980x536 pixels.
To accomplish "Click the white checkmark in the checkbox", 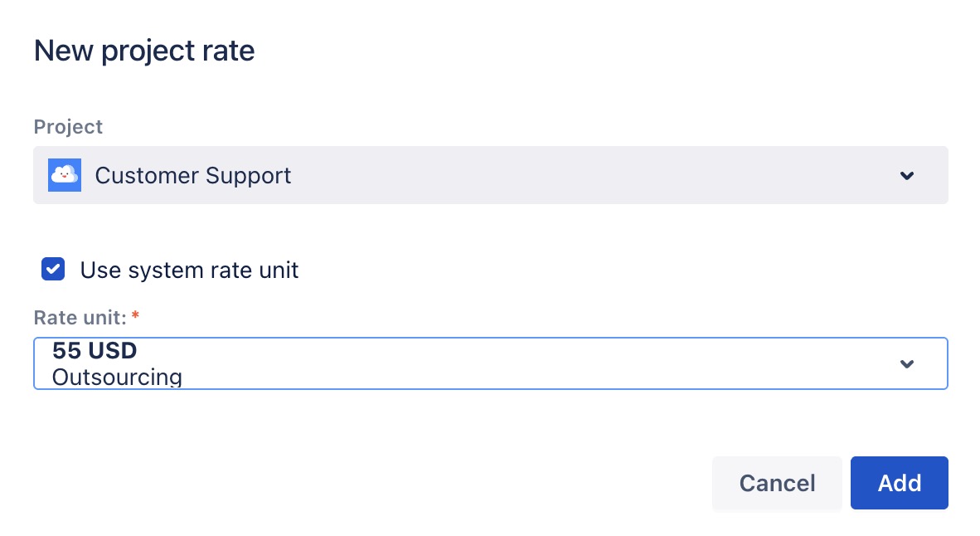I will [53, 270].
